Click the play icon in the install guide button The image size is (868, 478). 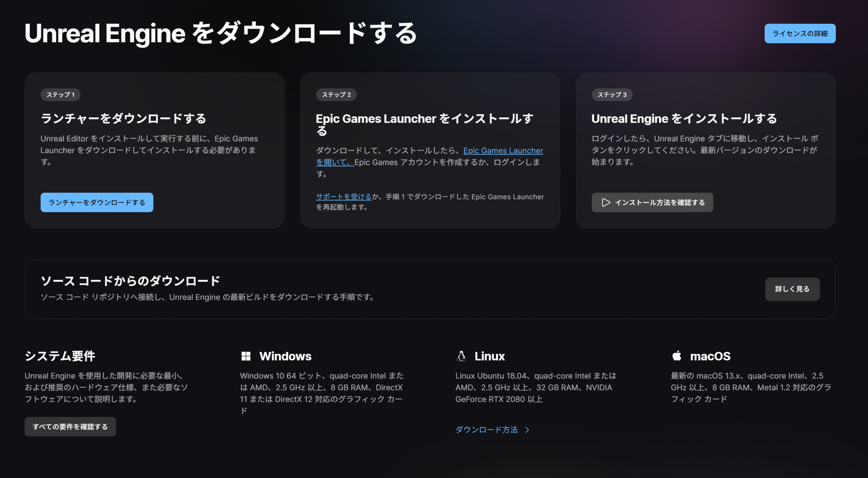[x=606, y=202]
